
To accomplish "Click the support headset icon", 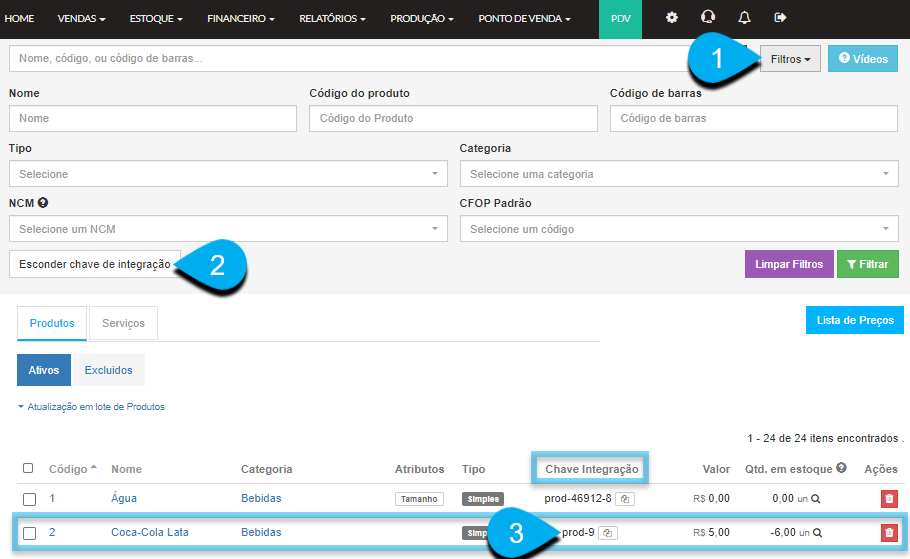I will pos(707,17).
